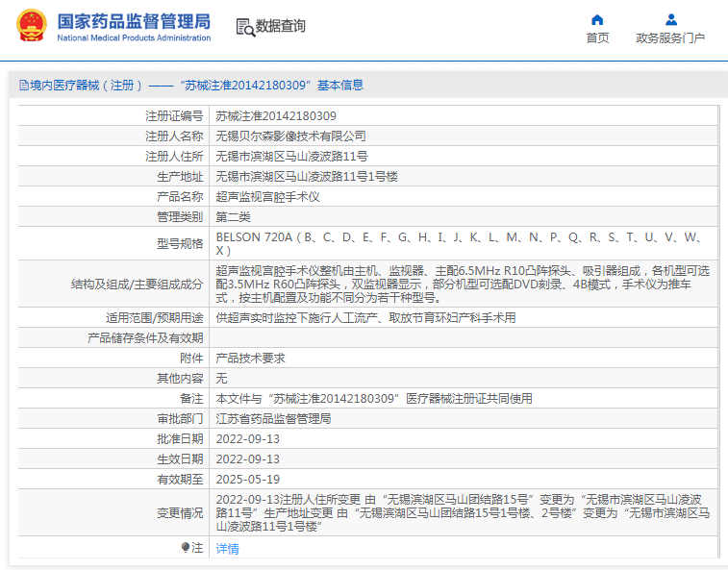Click the 管理类别 row label
The height and width of the screenshot is (570, 728).
coord(180,217)
